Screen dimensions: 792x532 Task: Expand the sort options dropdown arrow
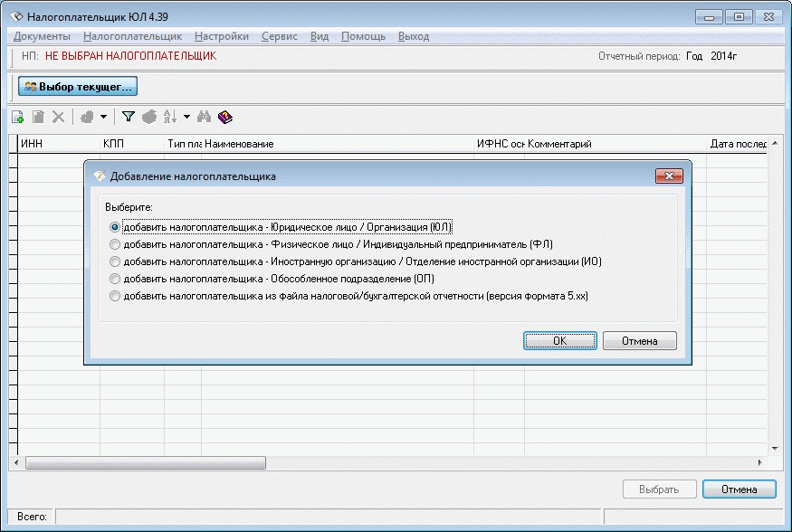click(x=186, y=117)
